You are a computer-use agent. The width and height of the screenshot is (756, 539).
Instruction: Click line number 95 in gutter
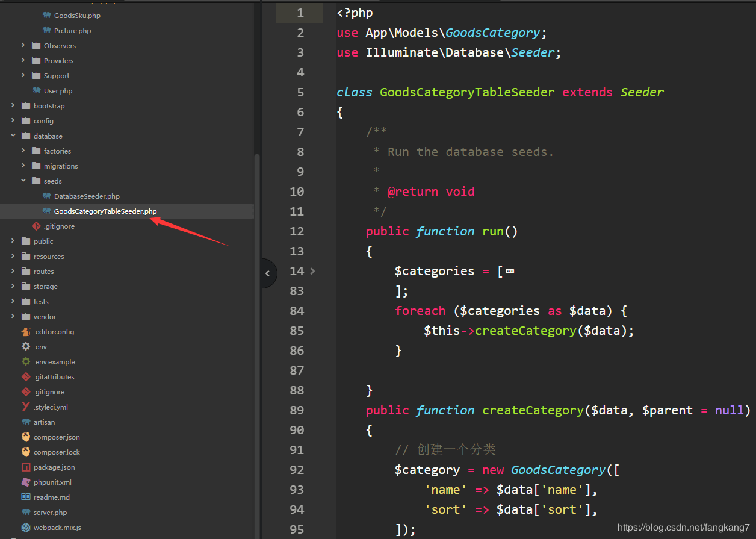coord(297,529)
